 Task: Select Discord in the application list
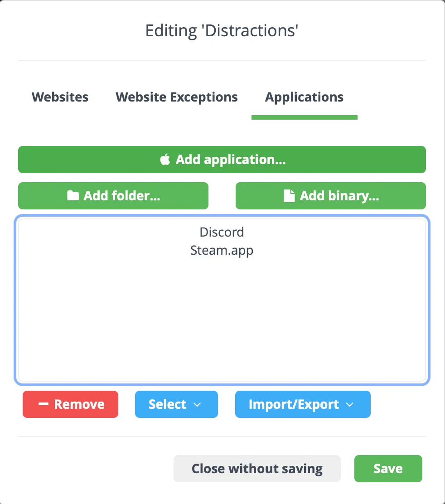222,232
